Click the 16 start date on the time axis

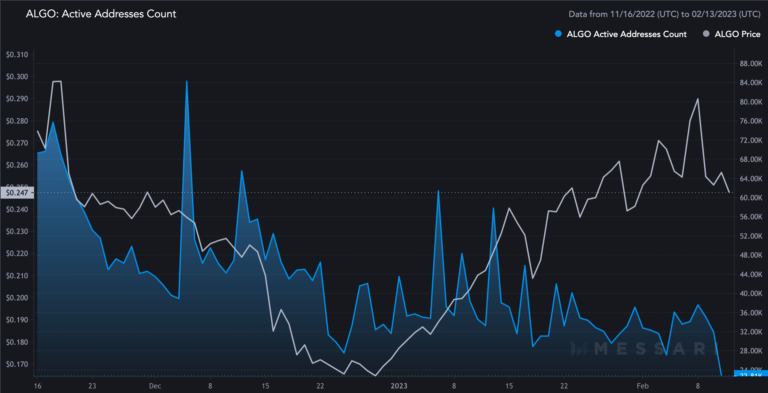[x=37, y=385]
